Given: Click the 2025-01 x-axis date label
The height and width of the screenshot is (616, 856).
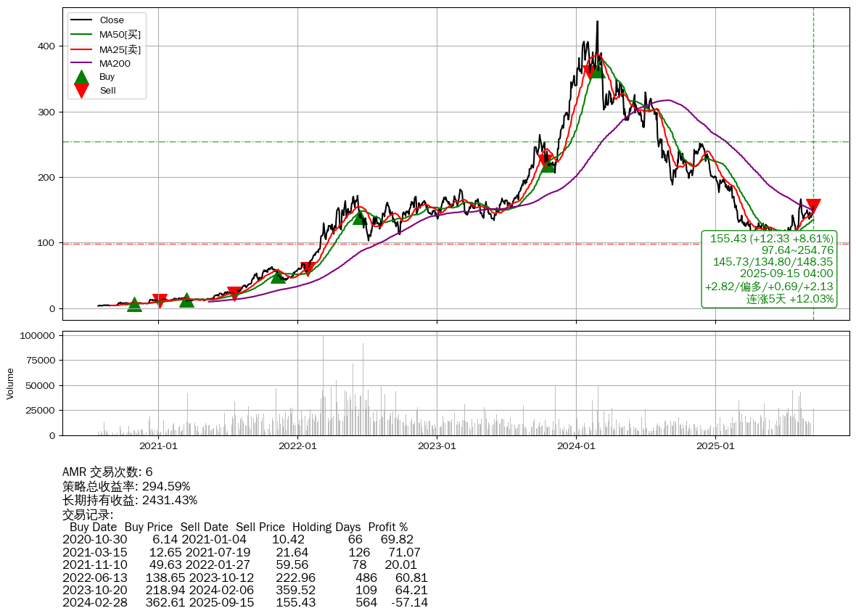Looking at the screenshot, I should click(715, 446).
